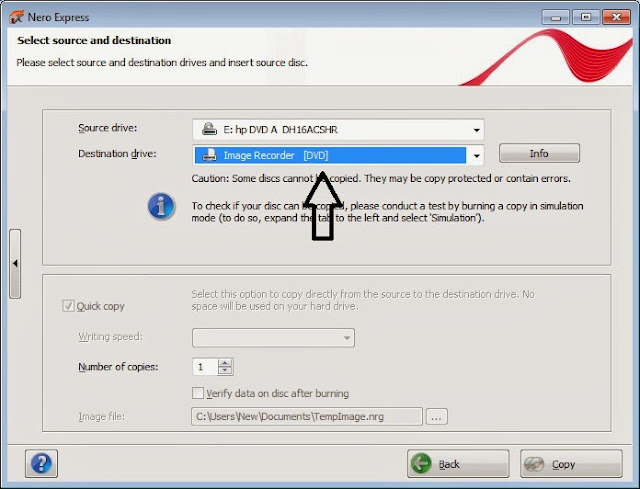This screenshot has width=640, height=489.
Task: Click the blue information circle icon
Action: [161, 206]
